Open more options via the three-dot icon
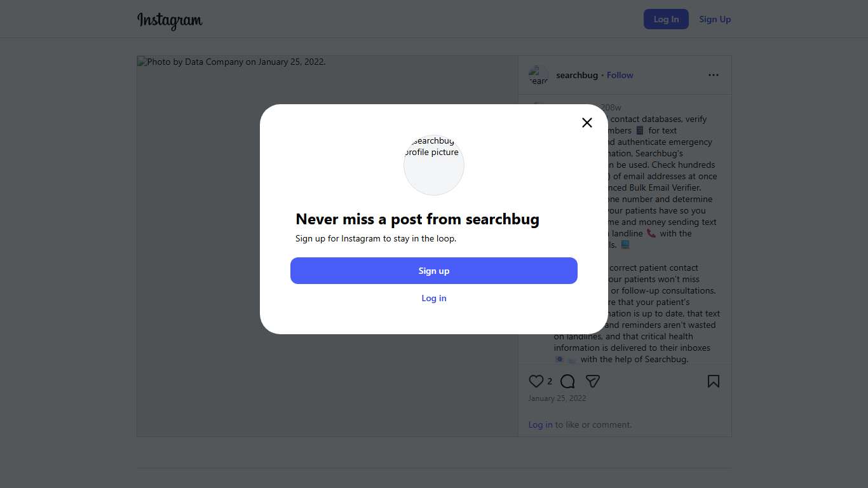Screen dimensions: 868x488 [714, 75]
